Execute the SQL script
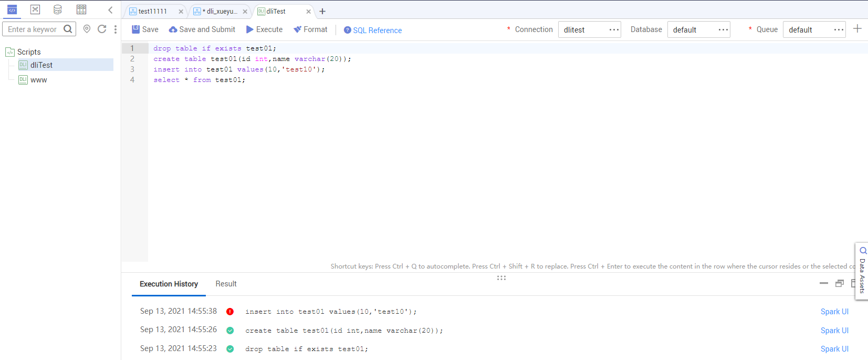This screenshot has width=868, height=360. click(x=264, y=29)
